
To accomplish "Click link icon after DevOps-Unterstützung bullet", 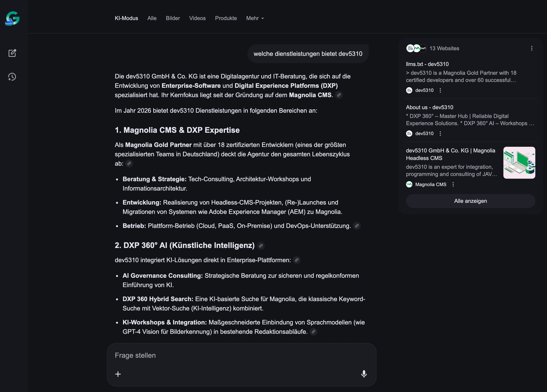I will (x=357, y=226).
